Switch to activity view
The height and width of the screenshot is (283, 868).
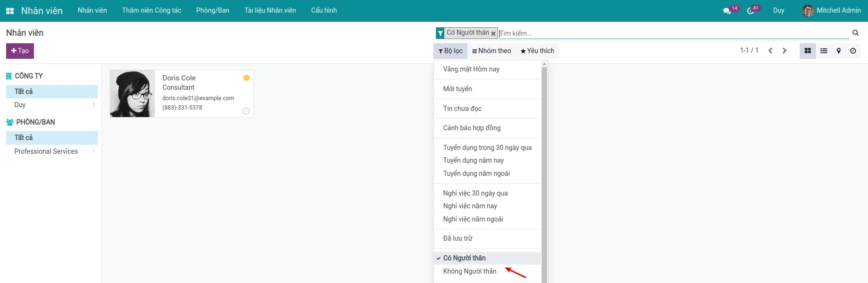853,51
